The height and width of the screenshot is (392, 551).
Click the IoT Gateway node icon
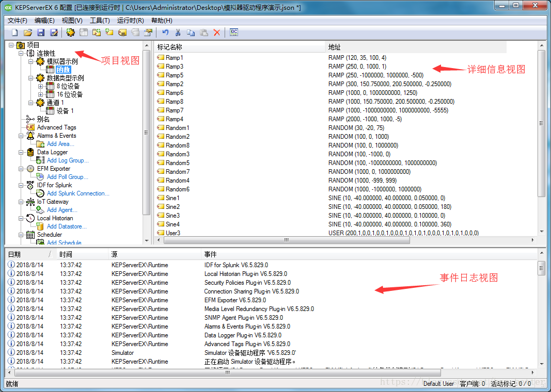30,202
